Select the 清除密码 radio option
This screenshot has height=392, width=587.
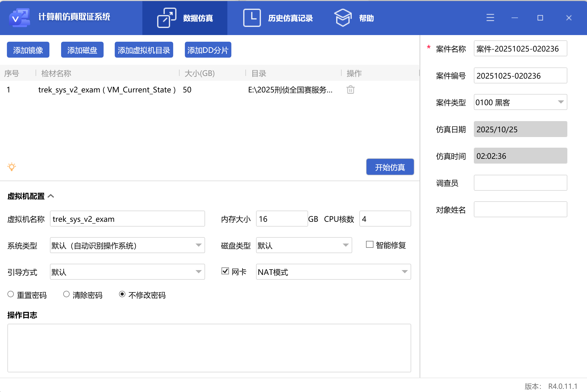point(66,294)
